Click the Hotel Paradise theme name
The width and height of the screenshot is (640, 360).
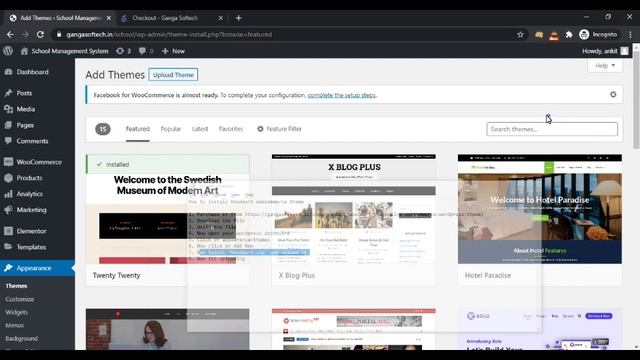[x=488, y=276]
